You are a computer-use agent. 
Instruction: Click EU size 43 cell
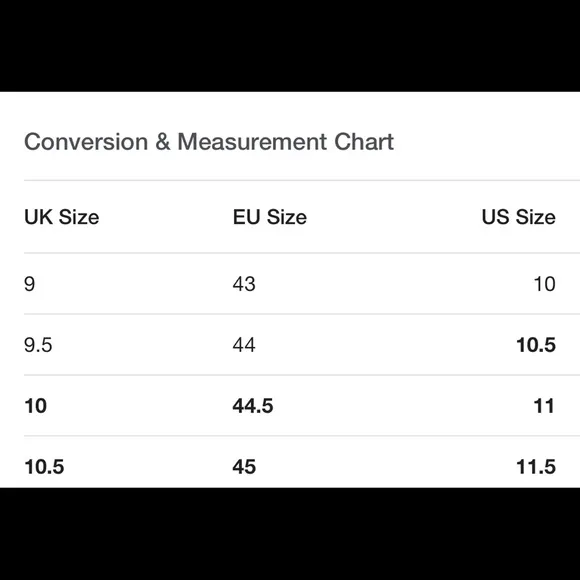click(x=244, y=284)
